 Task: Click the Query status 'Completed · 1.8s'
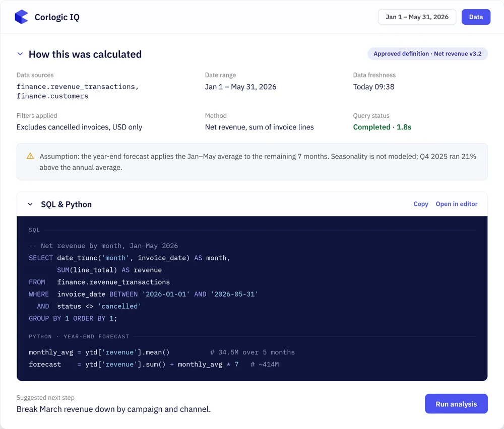(x=382, y=127)
